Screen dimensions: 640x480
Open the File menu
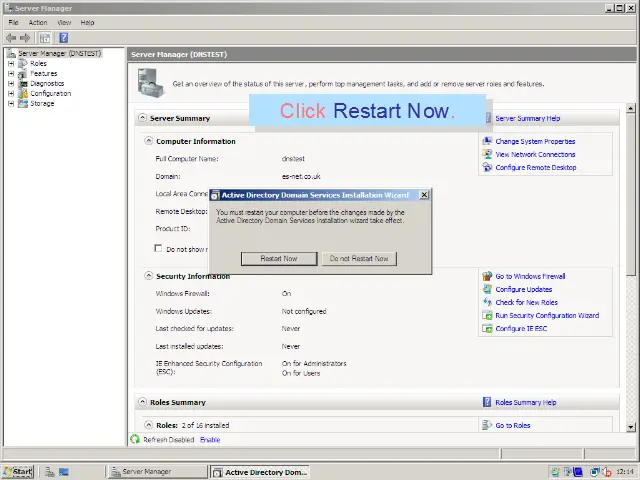coord(13,22)
